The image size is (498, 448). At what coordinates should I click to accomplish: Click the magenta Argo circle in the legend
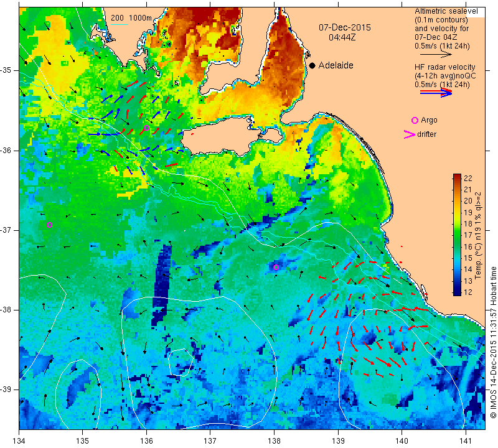(415, 120)
